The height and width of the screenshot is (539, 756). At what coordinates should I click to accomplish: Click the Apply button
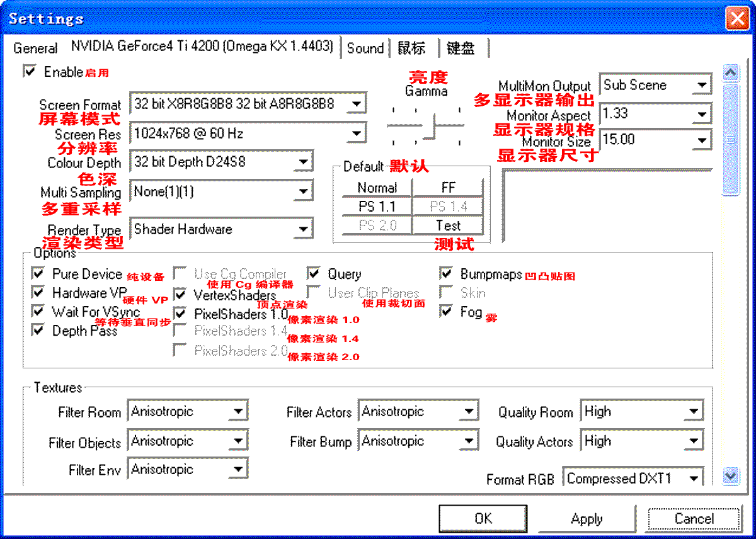coord(587,519)
